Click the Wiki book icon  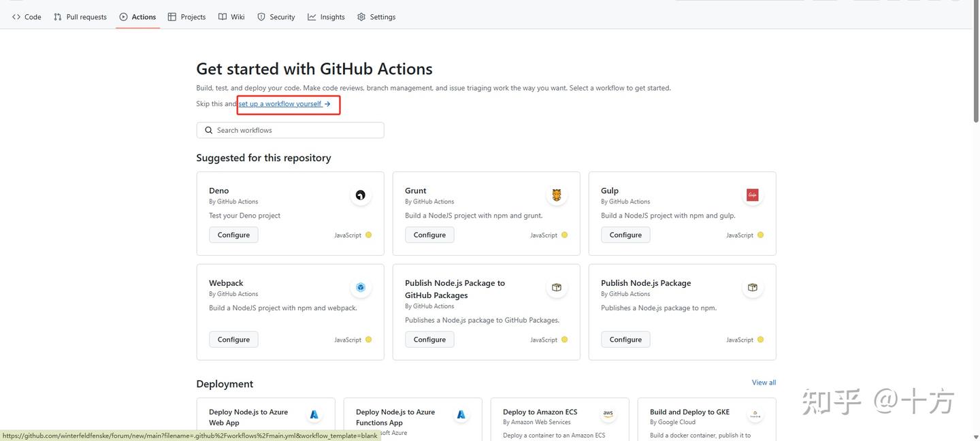[223, 17]
